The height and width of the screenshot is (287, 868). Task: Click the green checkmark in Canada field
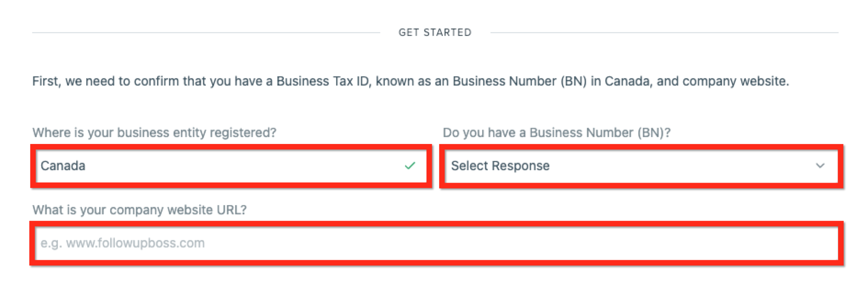[410, 166]
